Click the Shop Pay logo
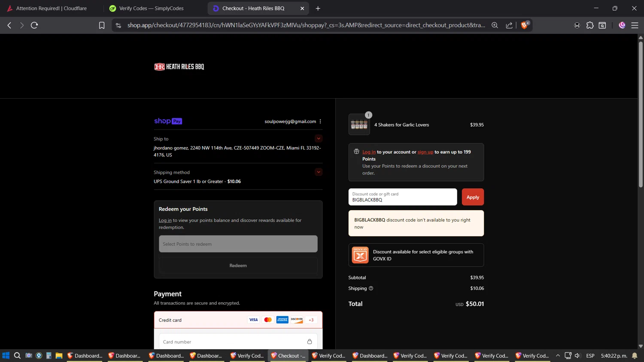644x362 pixels. [x=168, y=121]
